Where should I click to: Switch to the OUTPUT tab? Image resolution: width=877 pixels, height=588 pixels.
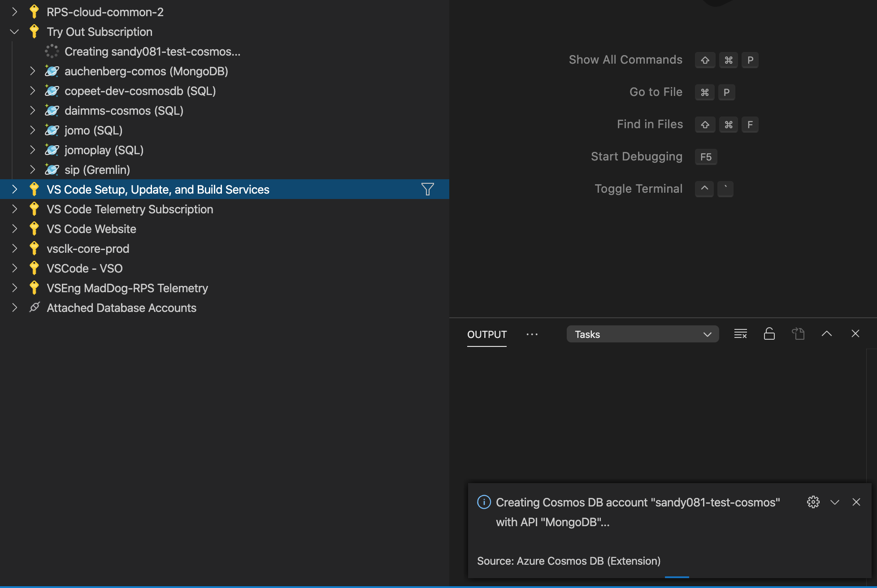point(486,334)
